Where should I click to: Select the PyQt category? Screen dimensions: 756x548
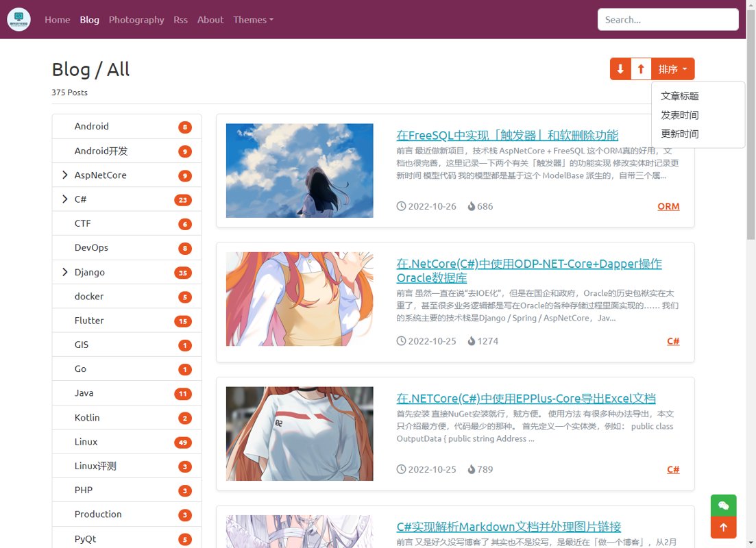point(127,538)
